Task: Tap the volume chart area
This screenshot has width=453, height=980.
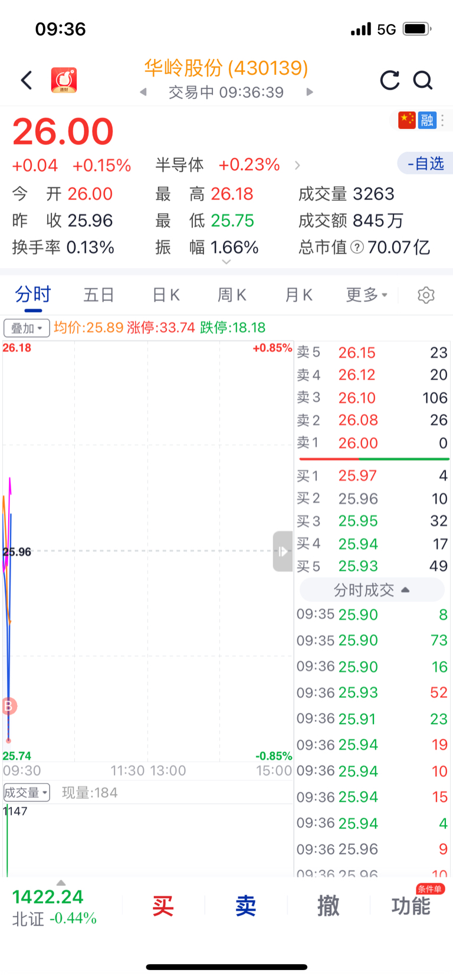Action: (x=147, y=841)
